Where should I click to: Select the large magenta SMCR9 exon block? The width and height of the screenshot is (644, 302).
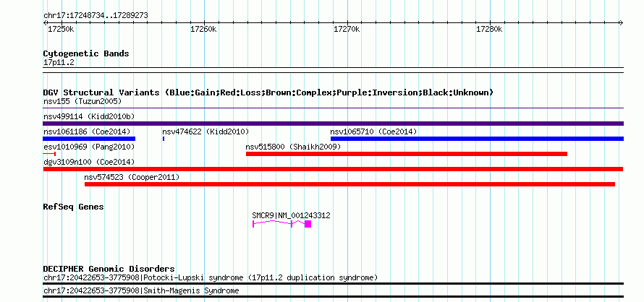(x=308, y=224)
